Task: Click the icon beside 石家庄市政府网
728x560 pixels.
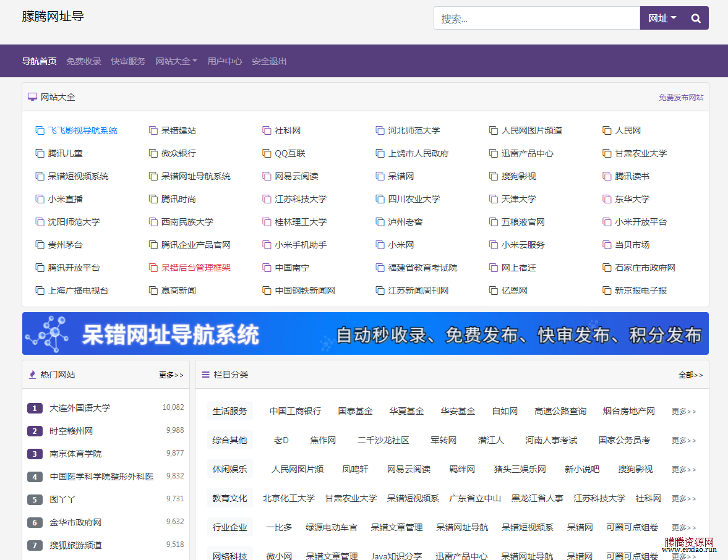Action: click(x=607, y=268)
